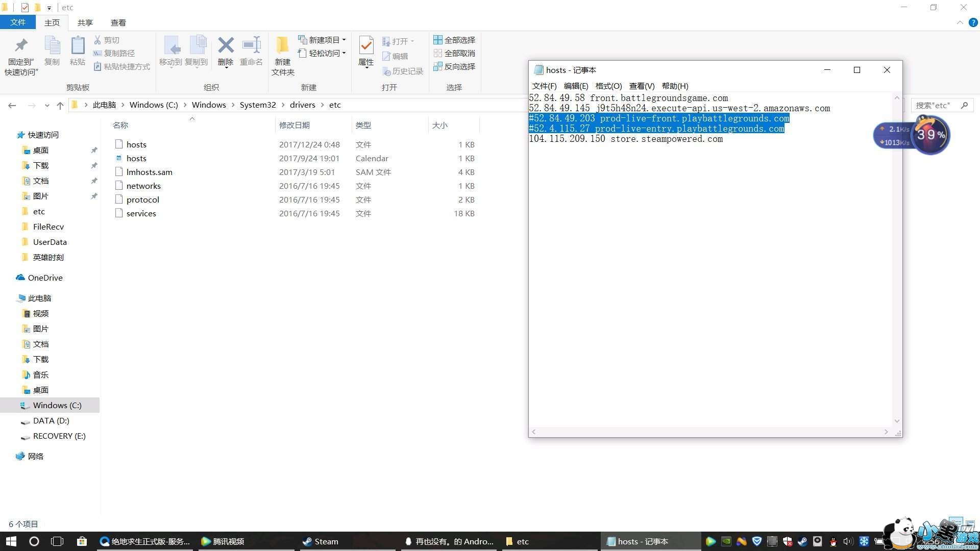Switch to the Share tab

point(85,22)
